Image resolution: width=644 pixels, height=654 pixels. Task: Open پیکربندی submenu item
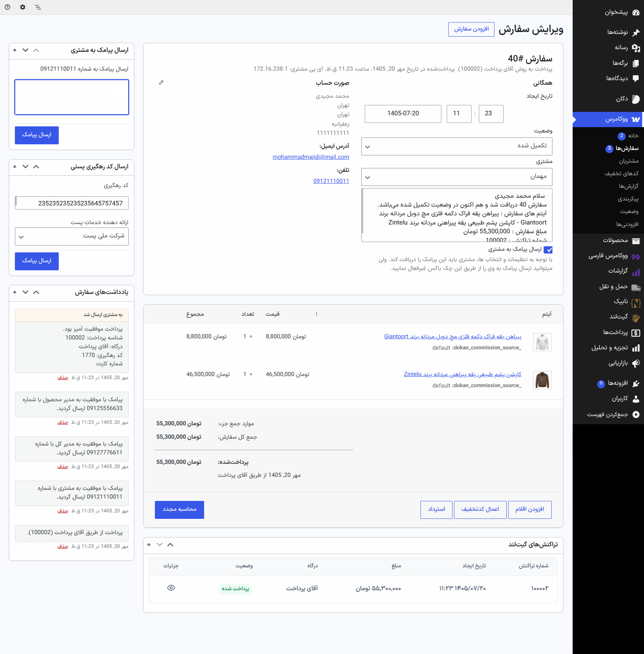[628, 199]
